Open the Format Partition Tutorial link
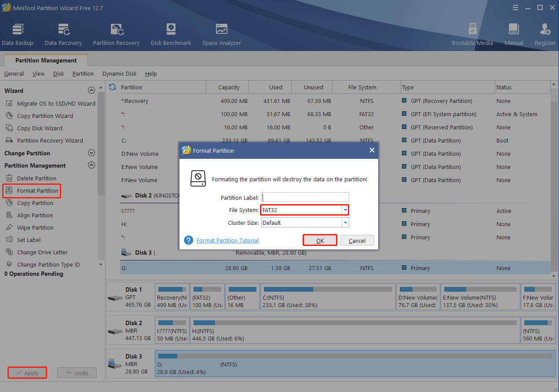The height and width of the screenshot is (392, 559). click(x=227, y=240)
